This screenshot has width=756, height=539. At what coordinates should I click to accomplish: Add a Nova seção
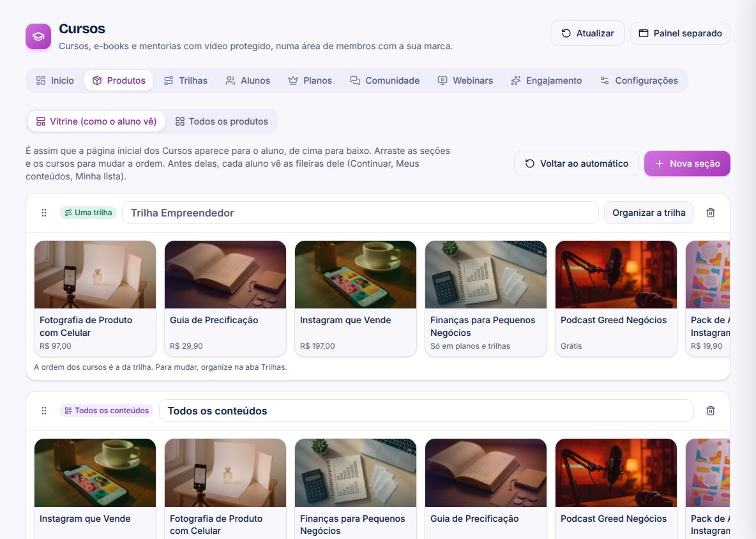(x=687, y=163)
